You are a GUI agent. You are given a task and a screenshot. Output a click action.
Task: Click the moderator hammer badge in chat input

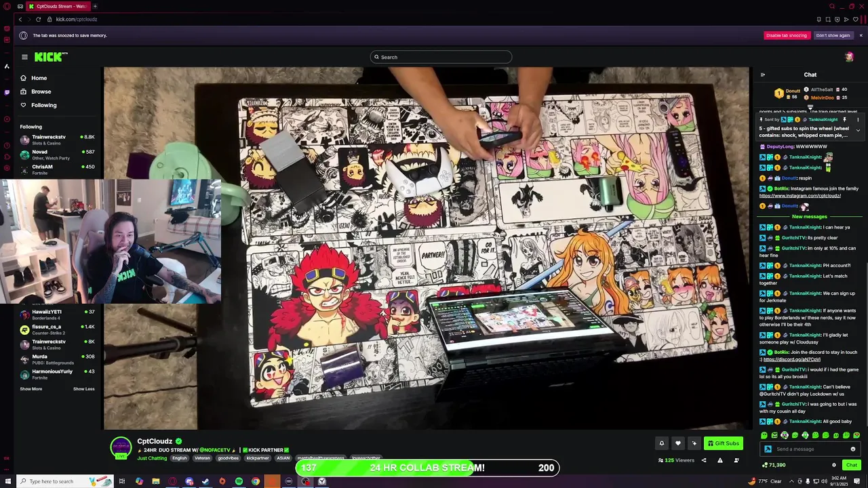click(x=768, y=449)
